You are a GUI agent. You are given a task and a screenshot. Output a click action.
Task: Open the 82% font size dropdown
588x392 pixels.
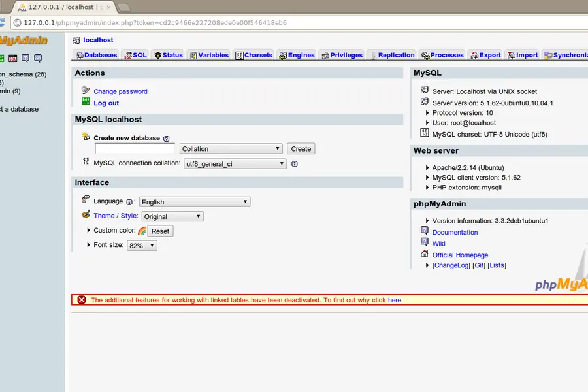click(x=142, y=246)
